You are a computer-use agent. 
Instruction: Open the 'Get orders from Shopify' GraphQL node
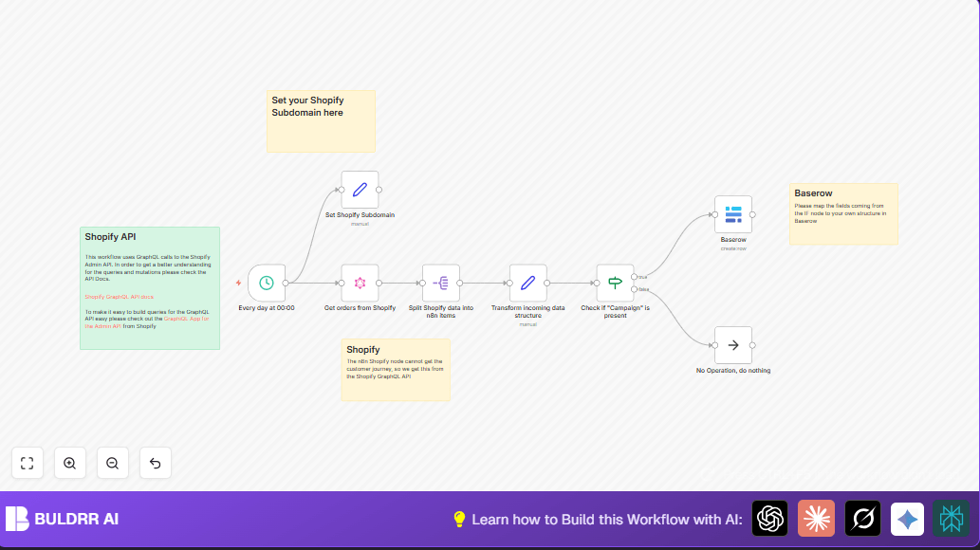(x=360, y=283)
